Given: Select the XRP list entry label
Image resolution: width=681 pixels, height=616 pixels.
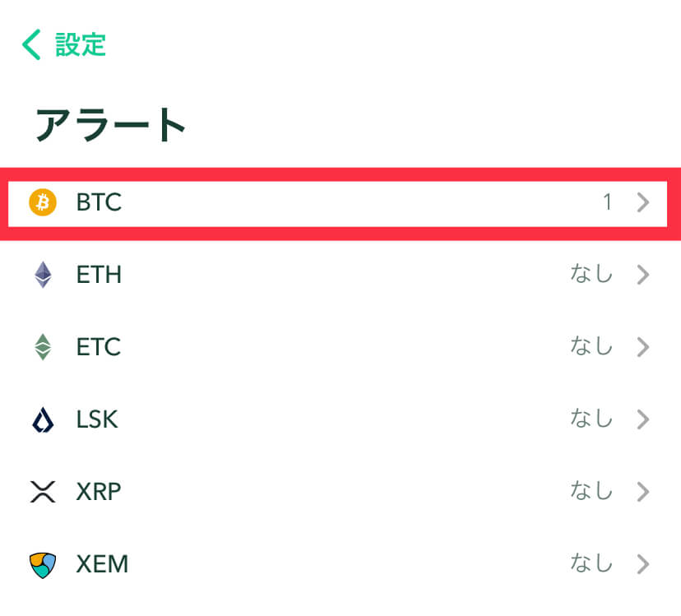Looking at the screenshot, I should coord(99,492).
